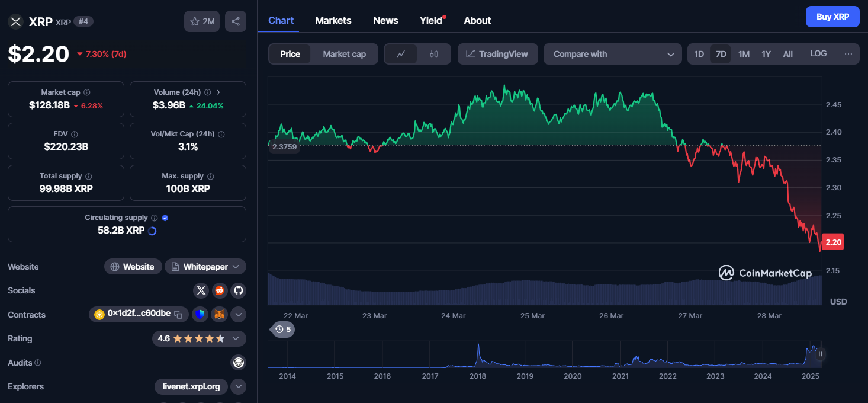
Task: Open the X (Twitter) social link
Action: pos(201,290)
